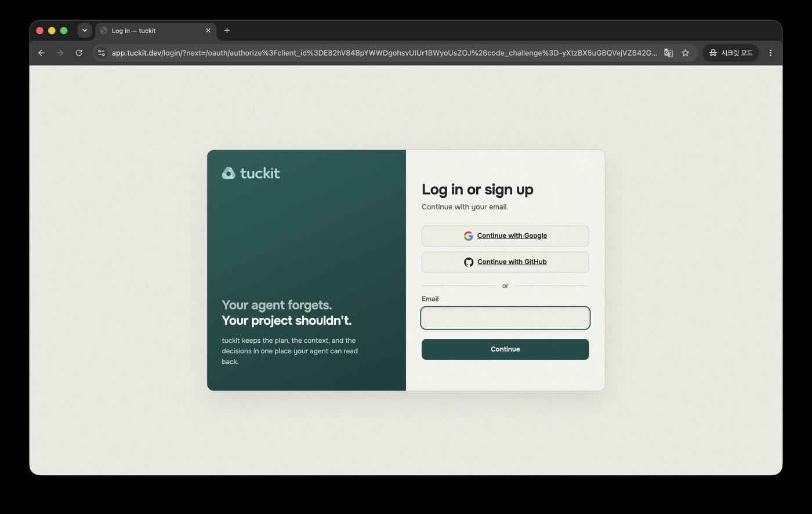The width and height of the screenshot is (812, 514).
Task: Click the 'Log in or sign up' heading
Action: 477,190
